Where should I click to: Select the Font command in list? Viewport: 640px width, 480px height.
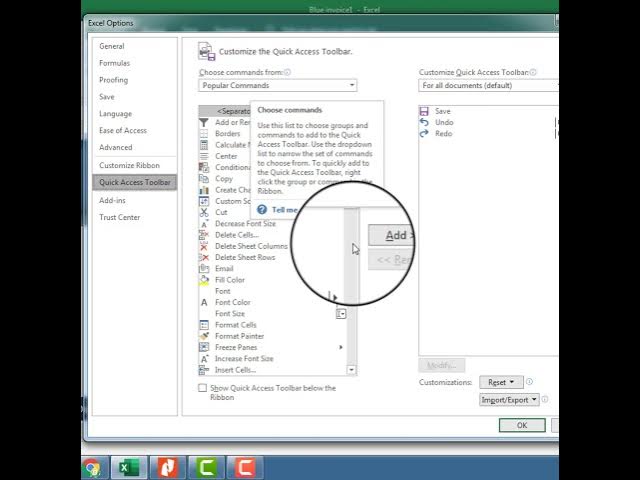[x=223, y=291]
